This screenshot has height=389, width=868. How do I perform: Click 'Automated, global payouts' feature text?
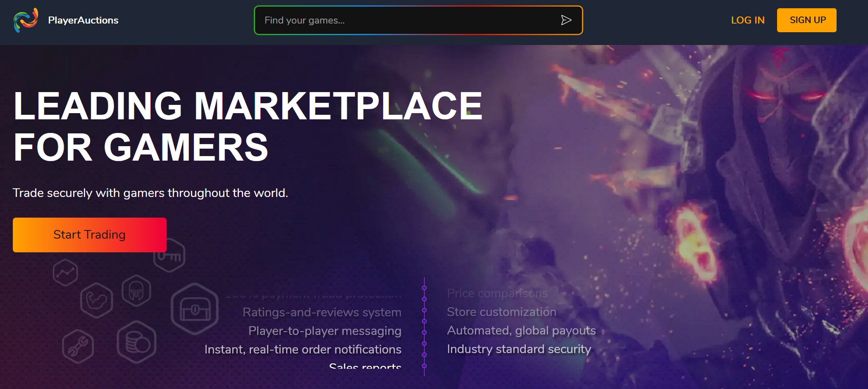pyautogui.click(x=521, y=330)
